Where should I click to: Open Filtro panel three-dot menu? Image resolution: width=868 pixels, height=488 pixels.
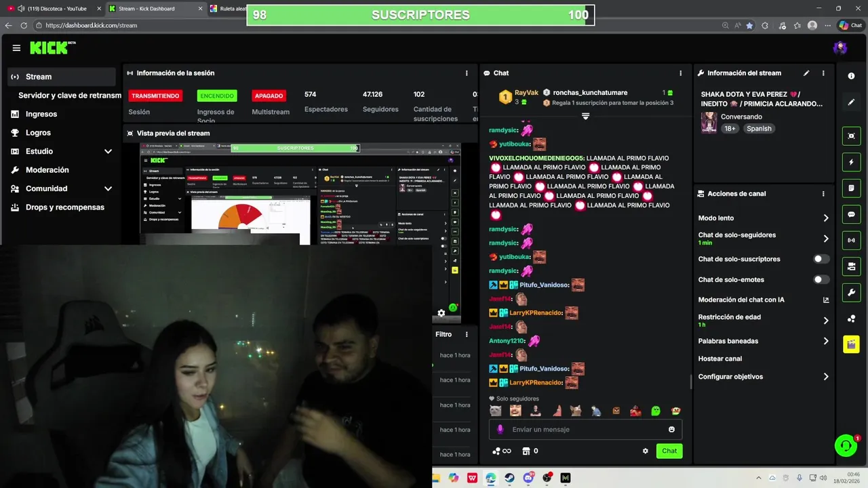coord(467,334)
